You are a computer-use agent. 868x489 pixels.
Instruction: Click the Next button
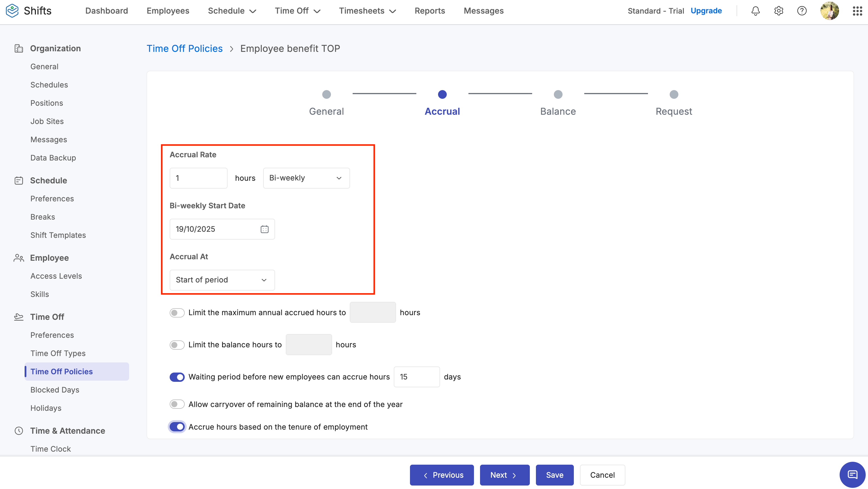[x=504, y=475]
